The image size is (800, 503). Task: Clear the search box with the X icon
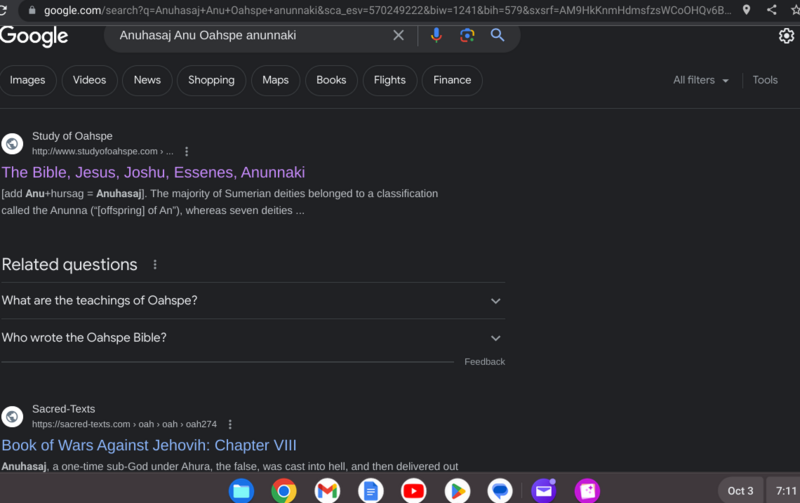point(398,35)
